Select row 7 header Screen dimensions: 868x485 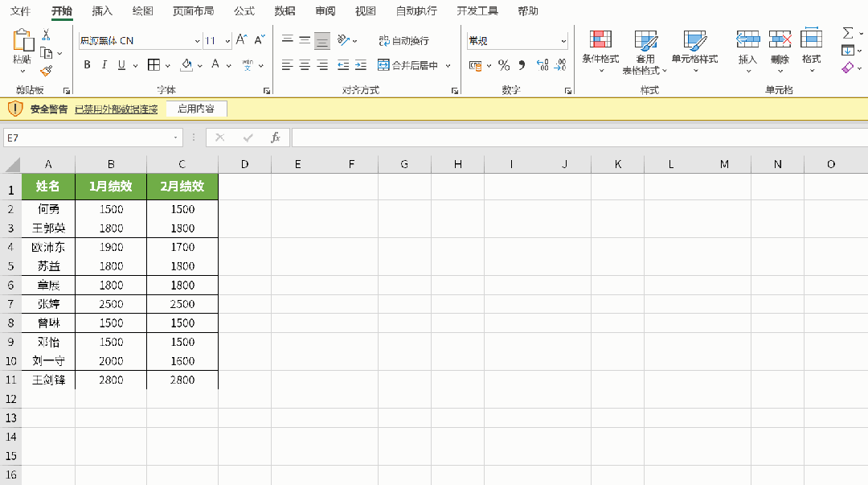point(10,304)
